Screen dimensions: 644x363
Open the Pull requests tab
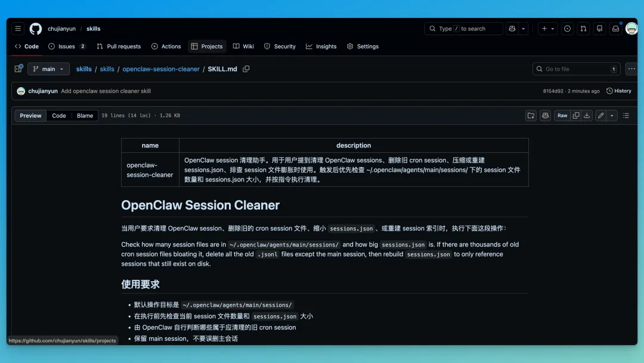(119, 47)
